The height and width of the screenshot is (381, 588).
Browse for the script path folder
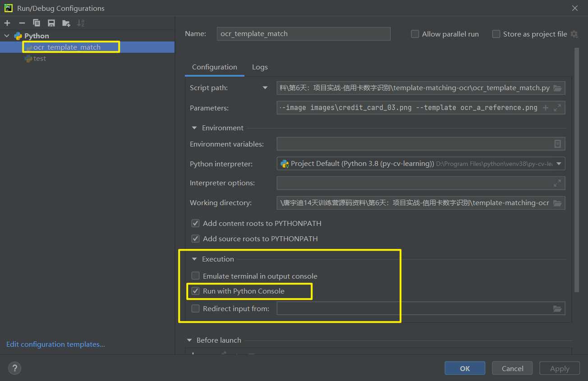pos(557,88)
